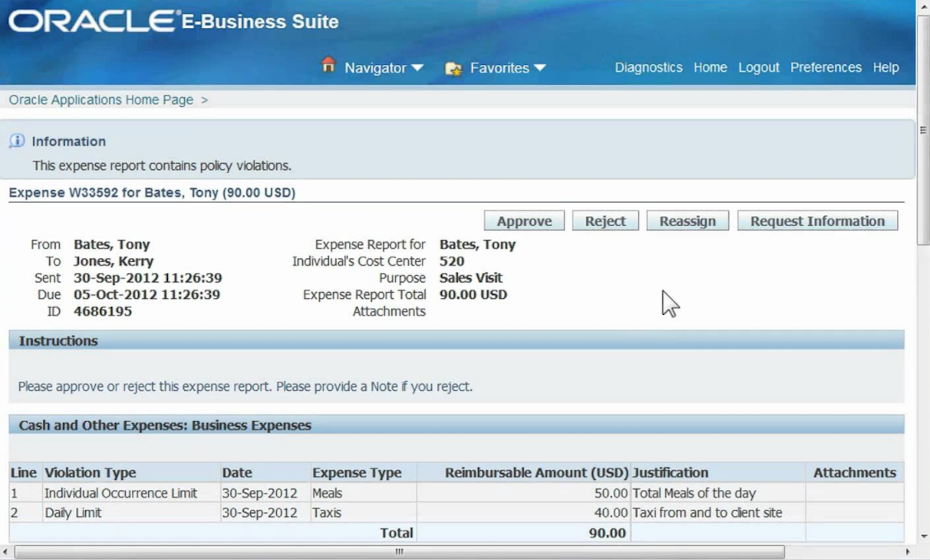Go to Home in the top bar
The image size is (930, 560).
pos(710,68)
